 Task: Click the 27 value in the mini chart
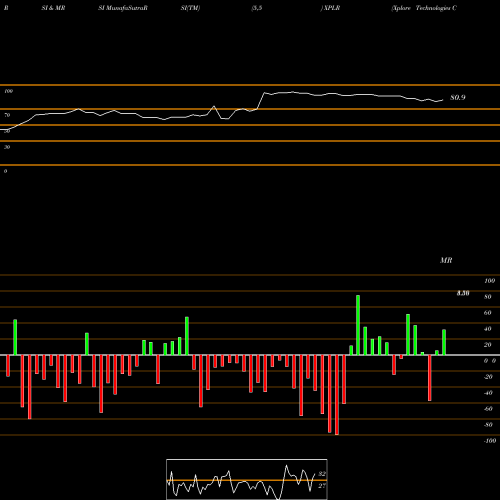(322, 486)
